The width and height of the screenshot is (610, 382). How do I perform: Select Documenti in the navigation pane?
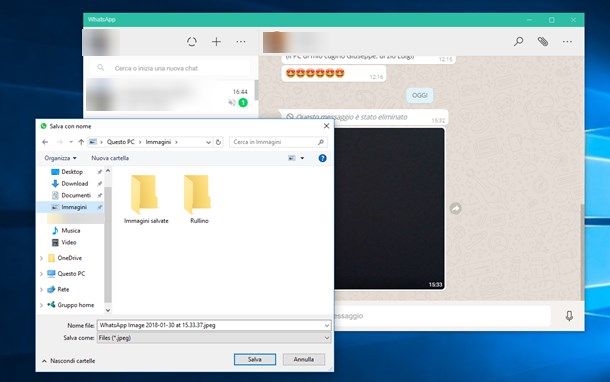coord(76,195)
